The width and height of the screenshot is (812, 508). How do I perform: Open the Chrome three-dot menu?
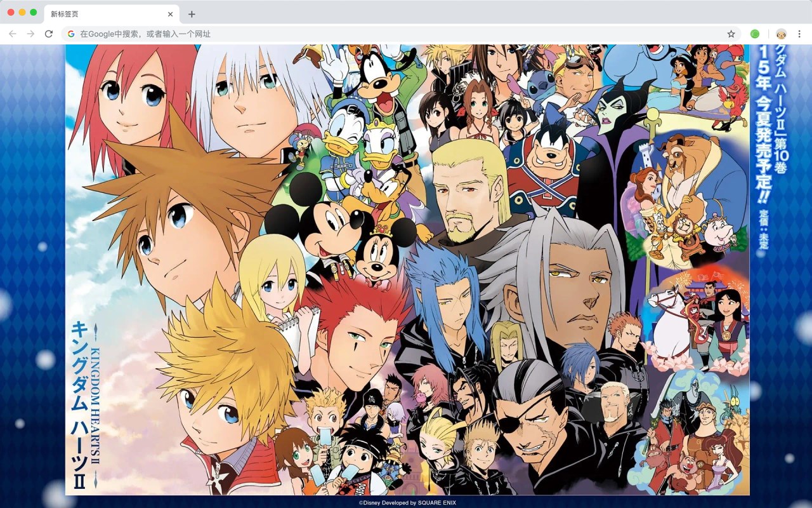(x=800, y=34)
